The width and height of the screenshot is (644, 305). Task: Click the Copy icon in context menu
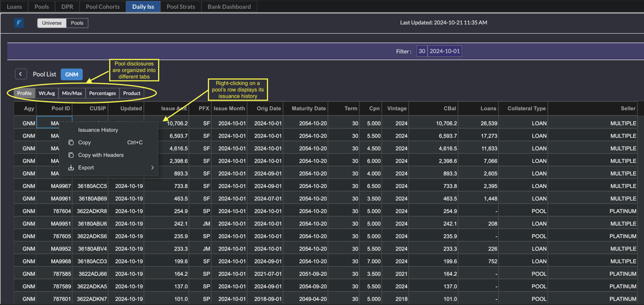(x=71, y=143)
